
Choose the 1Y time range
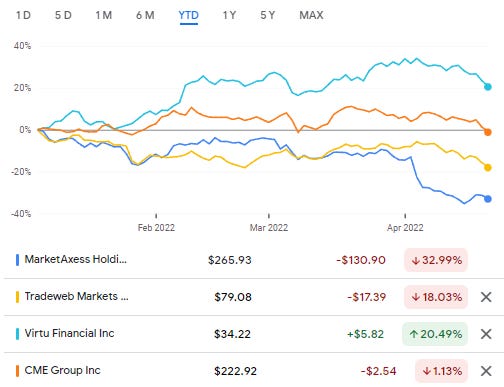click(229, 15)
